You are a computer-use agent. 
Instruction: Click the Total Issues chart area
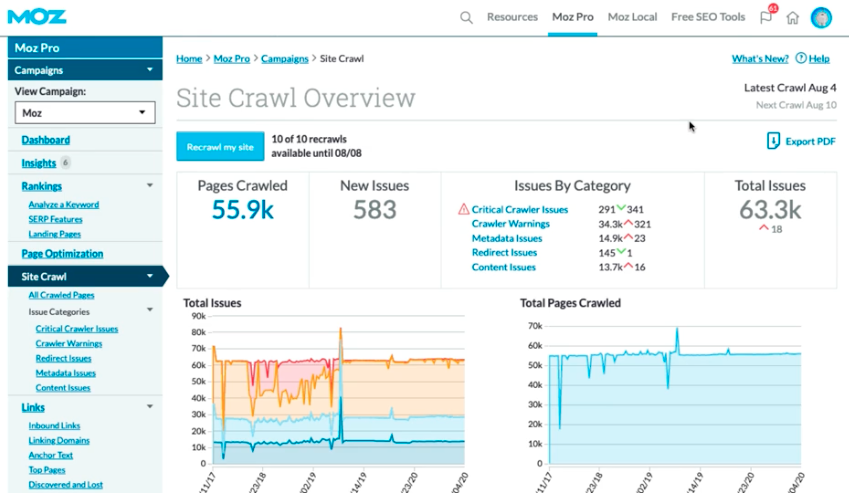338,390
